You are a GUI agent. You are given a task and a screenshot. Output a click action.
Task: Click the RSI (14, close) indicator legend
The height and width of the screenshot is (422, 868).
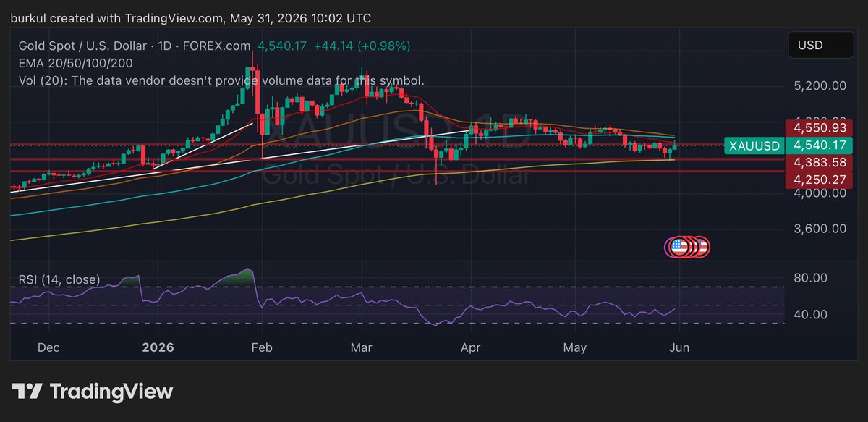[x=60, y=279]
